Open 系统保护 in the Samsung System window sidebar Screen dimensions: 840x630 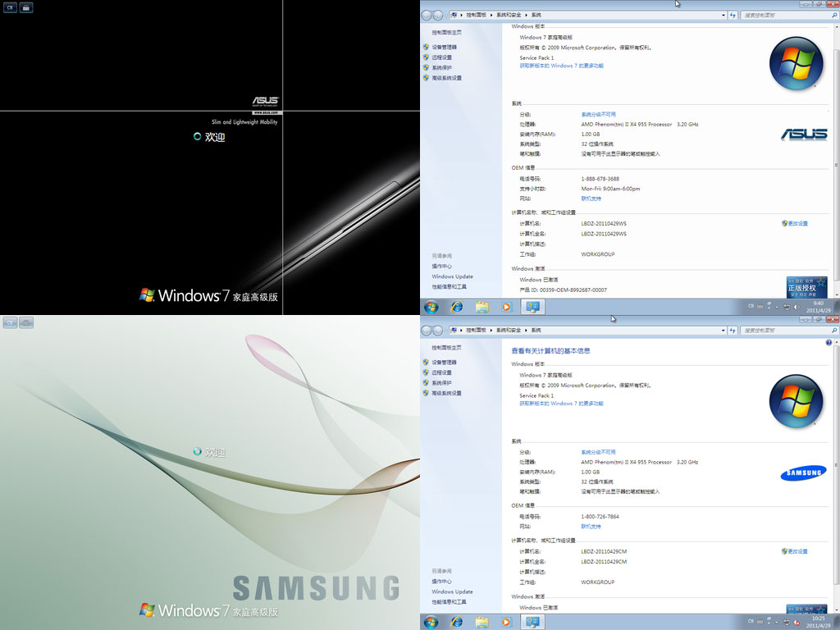point(442,383)
